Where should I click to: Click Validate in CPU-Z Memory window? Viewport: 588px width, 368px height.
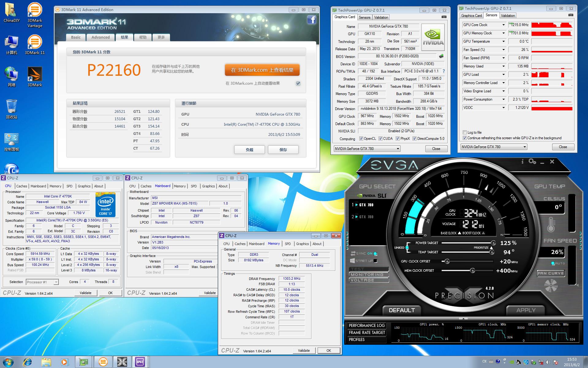pyautogui.click(x=304, y=351)
